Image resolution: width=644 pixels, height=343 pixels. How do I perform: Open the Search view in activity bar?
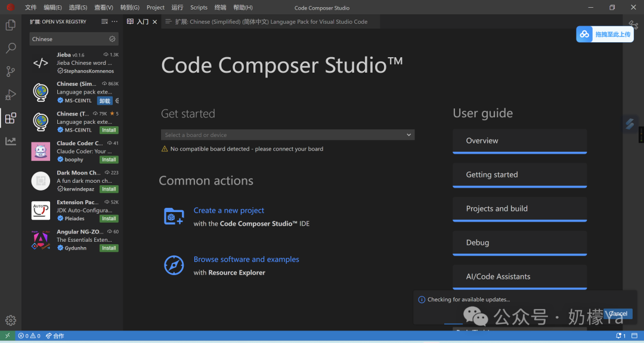pos(11,48)
